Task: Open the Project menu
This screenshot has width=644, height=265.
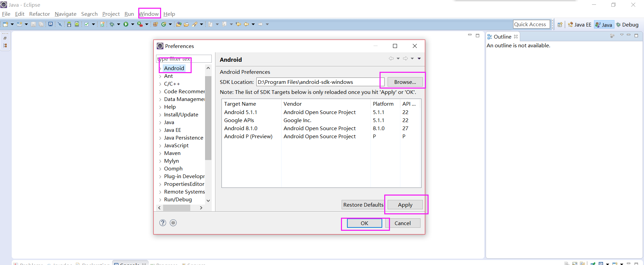Action: (x=111, y=14)
